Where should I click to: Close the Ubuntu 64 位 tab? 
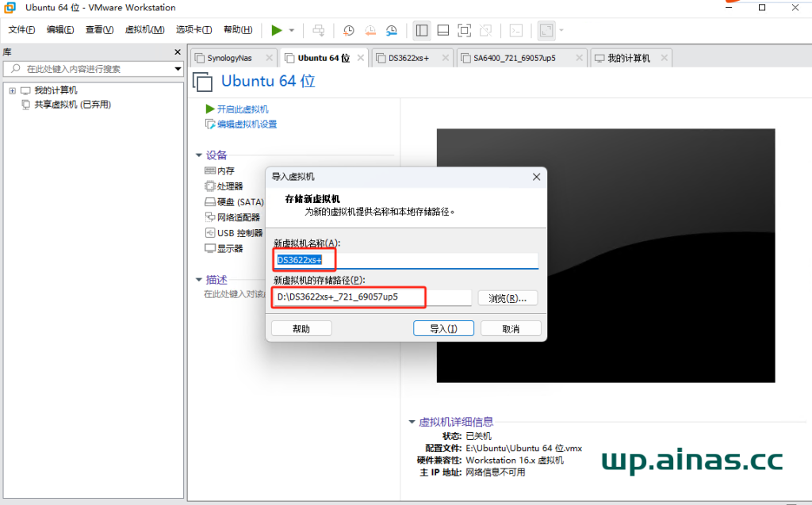(361, 58)
